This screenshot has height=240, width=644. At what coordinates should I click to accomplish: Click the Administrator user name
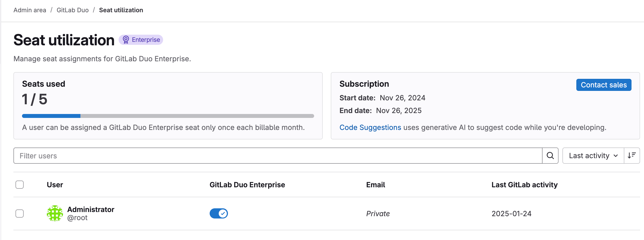pyautogui.click(x=91, y=209)
